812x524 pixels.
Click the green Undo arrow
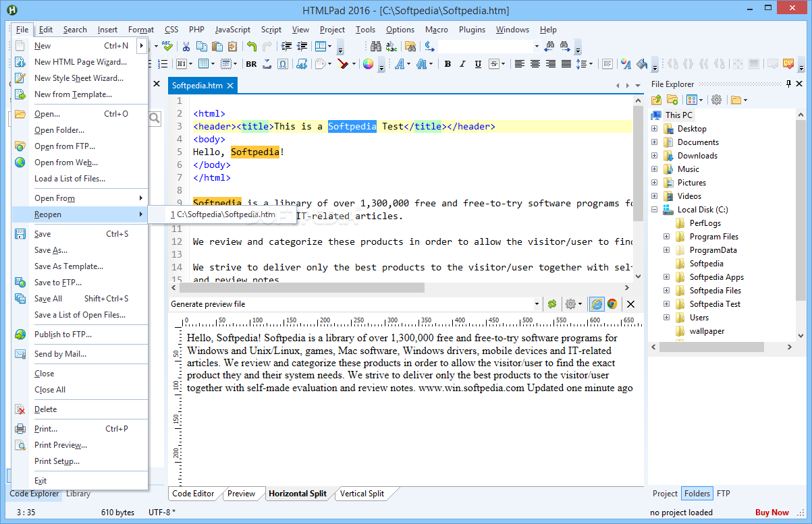(x=252, y=47)
